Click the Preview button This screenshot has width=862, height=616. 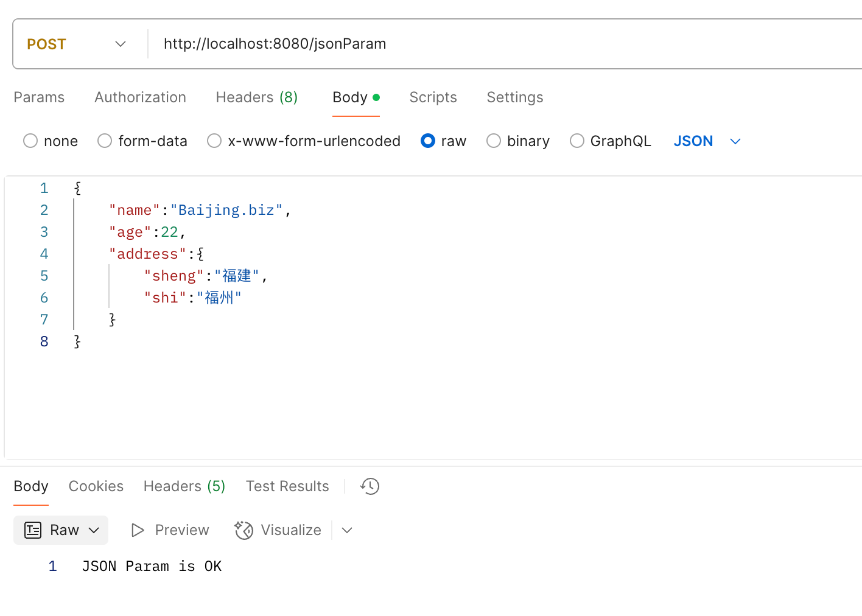point(170,530)
